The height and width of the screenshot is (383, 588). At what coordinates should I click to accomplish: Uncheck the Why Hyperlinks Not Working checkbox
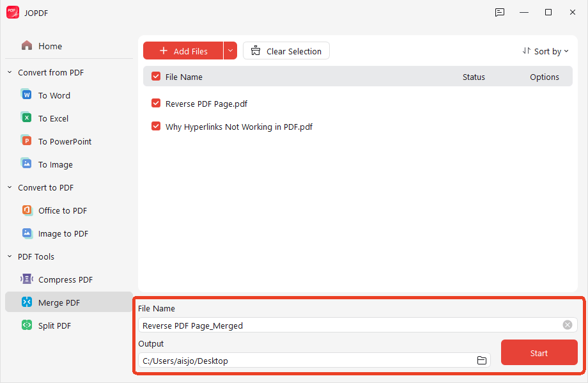(x=155, y=127)
